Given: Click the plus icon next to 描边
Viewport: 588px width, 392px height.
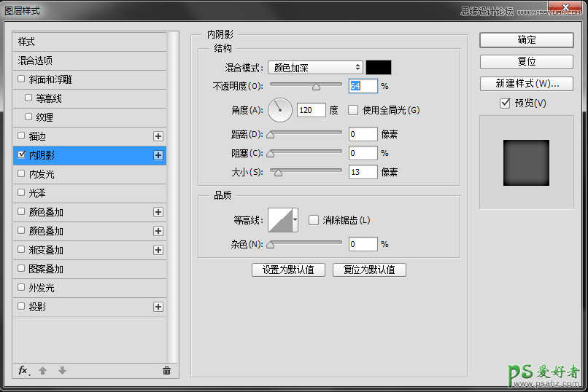Looking at the screenshot, I should click(158, 136).
